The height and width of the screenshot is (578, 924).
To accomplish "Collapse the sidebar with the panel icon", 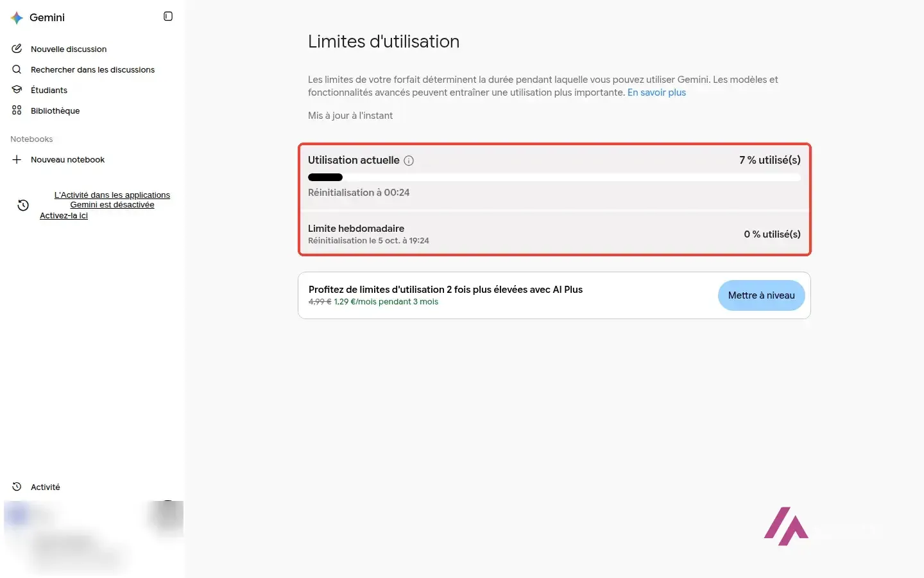I will [x=168, y=16].
